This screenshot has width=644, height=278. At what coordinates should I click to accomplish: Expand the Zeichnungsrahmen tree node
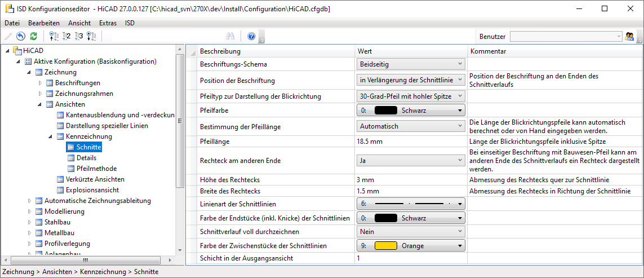[x=40, y=94]
